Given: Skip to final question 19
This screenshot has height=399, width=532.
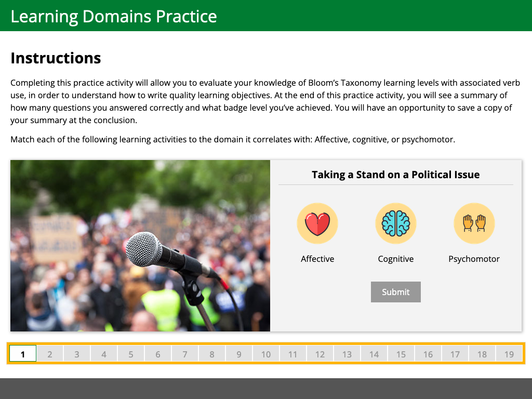Looking at the screenshot, I should (509, 354).
